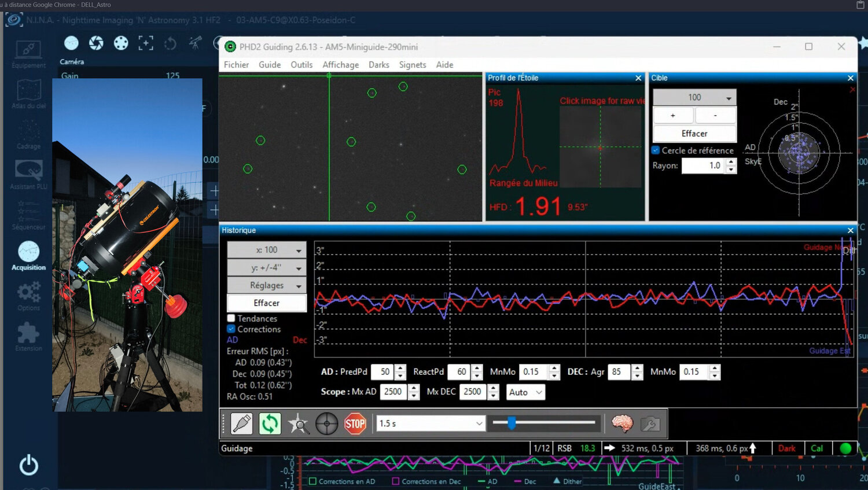This screenshot has height=490, width=868.
Task: Open the camera settings wrench icon
Action: [x=650, y=424]
